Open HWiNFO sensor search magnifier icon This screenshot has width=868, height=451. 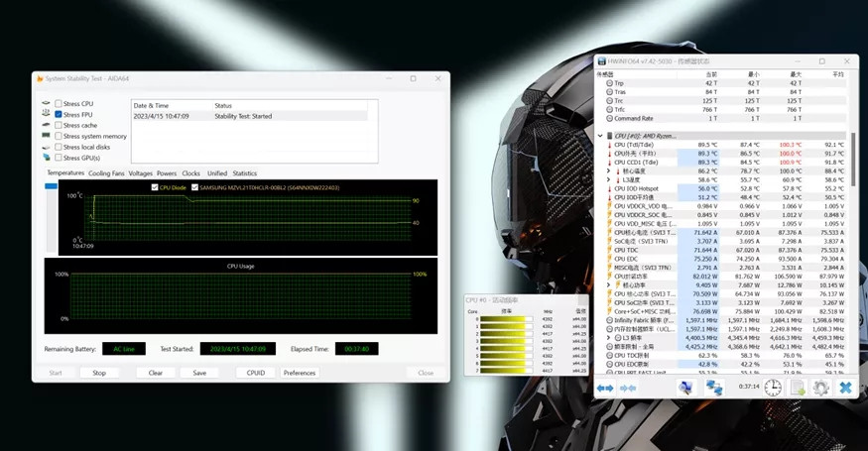(685, 388)
